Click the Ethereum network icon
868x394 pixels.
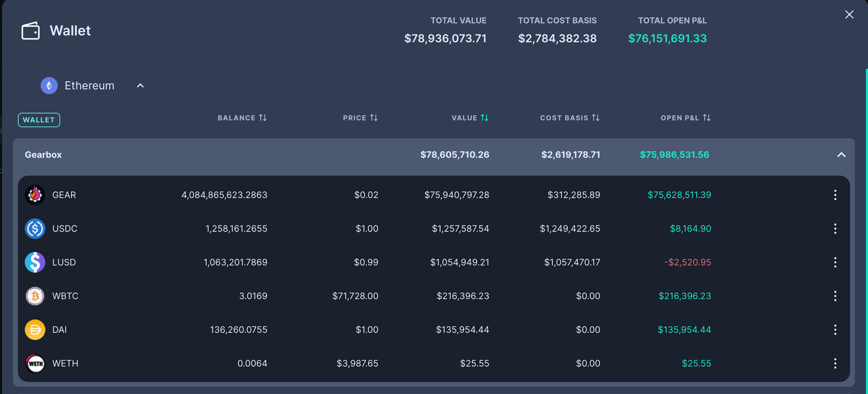pyautogui.click(x=49, y=85)
